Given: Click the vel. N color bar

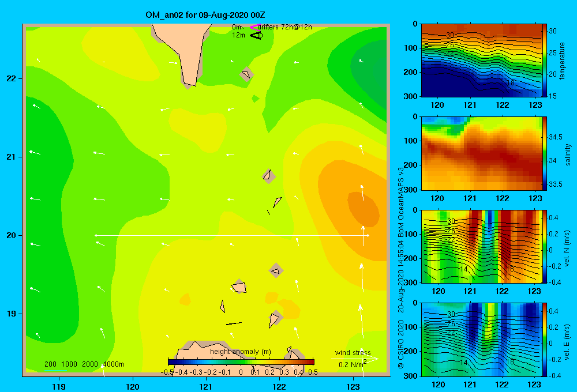Looking at the screenshot, I should pos(545,246).
